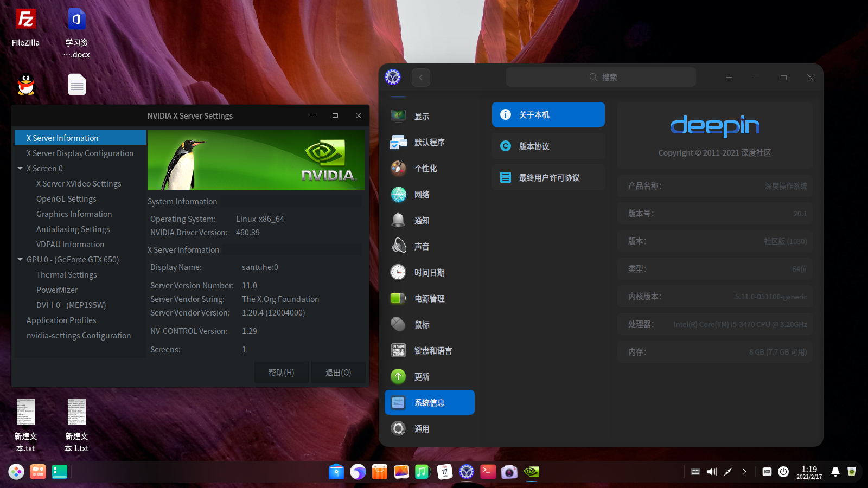Open 通知 notification settings
Image resolution: width=868 pixels, height=488 pixels.
point(430,220)
